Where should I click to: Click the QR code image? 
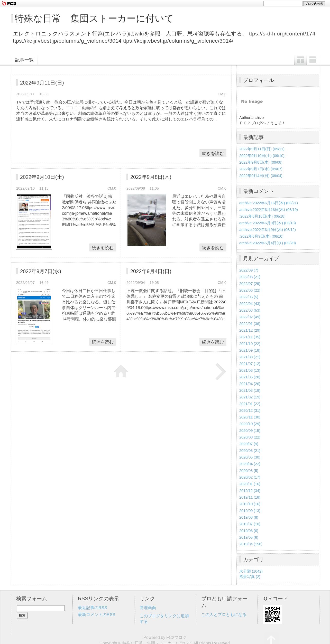coord(272,614)
